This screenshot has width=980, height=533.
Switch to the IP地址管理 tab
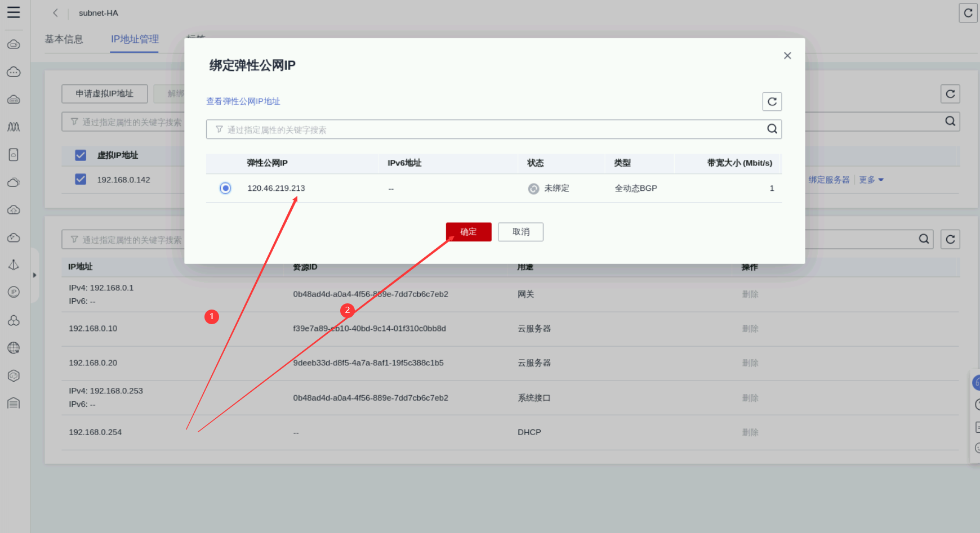point(135,39)
